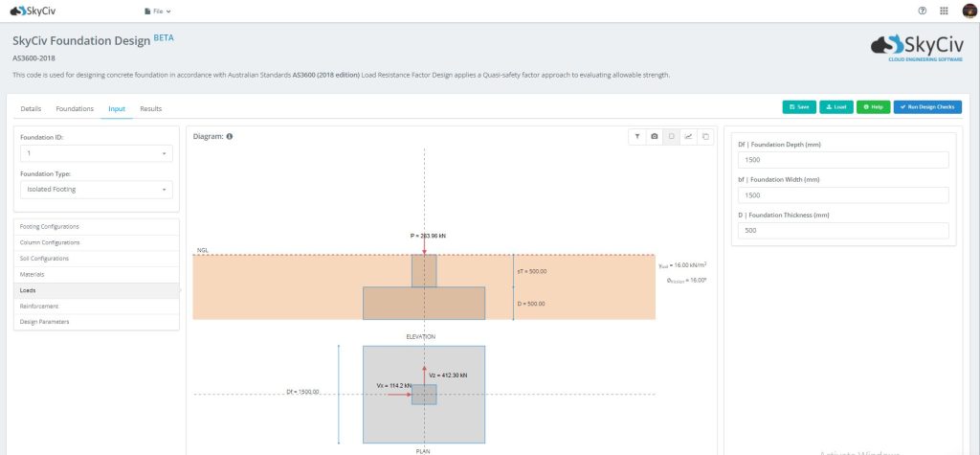Image resolution: width=980 pixels, height=455 pixels.
Task: Show the Diagram info tooltip icon
Action: tap(230, 136)
